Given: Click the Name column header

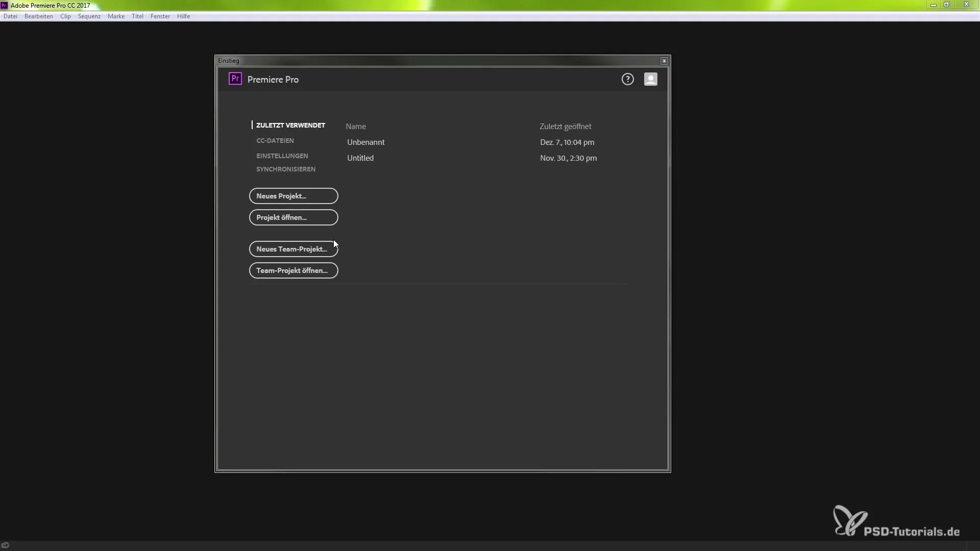Looking at the screenshot, I should point(356,127).
